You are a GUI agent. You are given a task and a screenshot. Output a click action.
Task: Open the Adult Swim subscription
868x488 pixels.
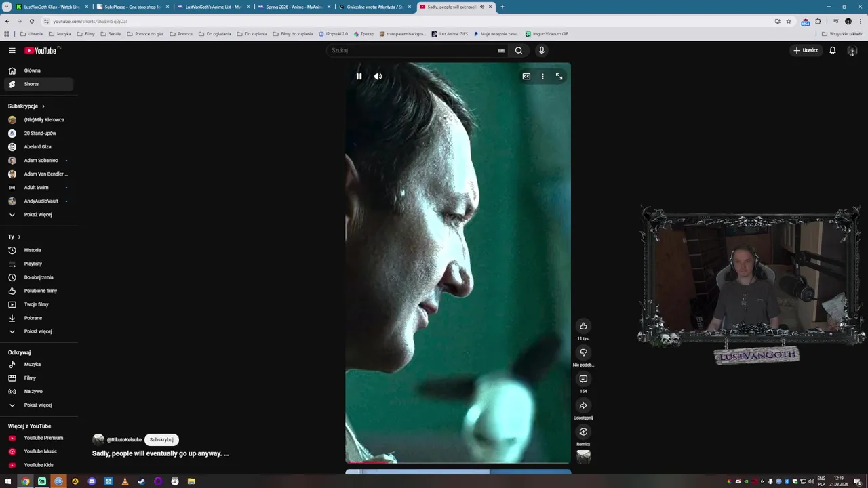pyautogui.click(x=39, y=188)
